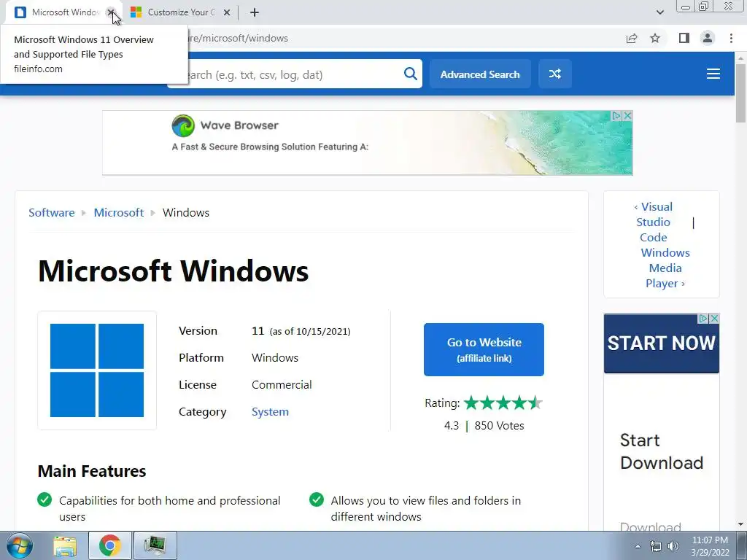Click green check beside Allows you feature
Viewport: 747px width, 560px height.
click(317, 499)
